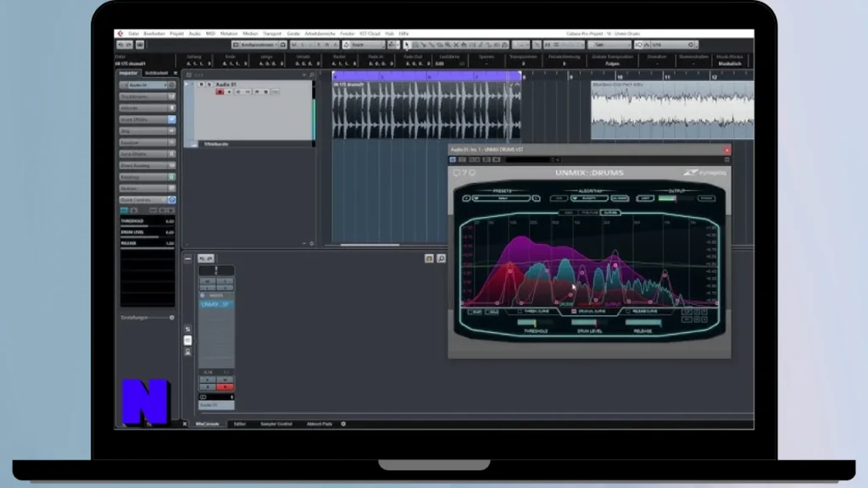Click the inspector setup icon beside Sichtbarkeit tab
The image size is (868, 488).
[x=175, y=73]
